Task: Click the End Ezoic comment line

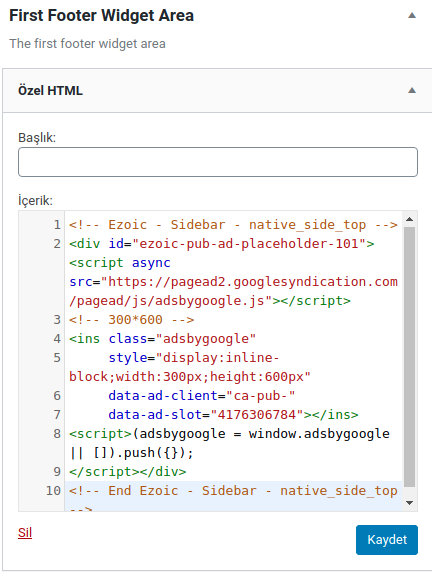Action: click(x=233, y=491)
